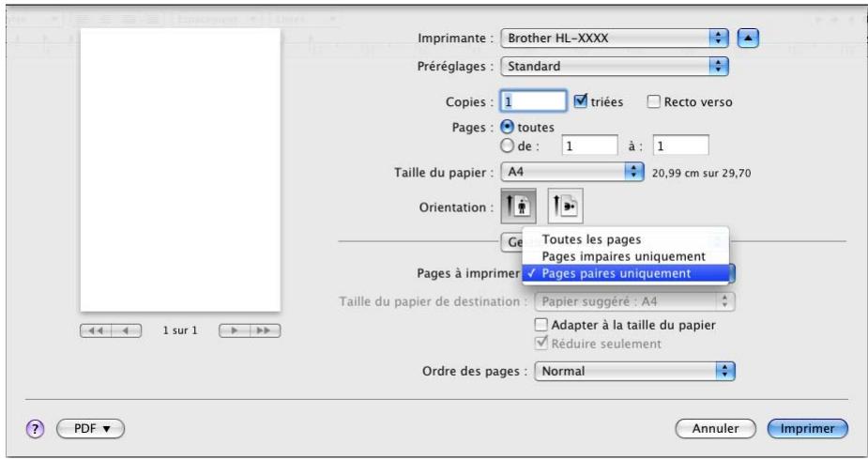Open the Taille du papier A4 dropdown
Image resolution: width=868 pixels, height=460 pixels.
click(572, 172)
